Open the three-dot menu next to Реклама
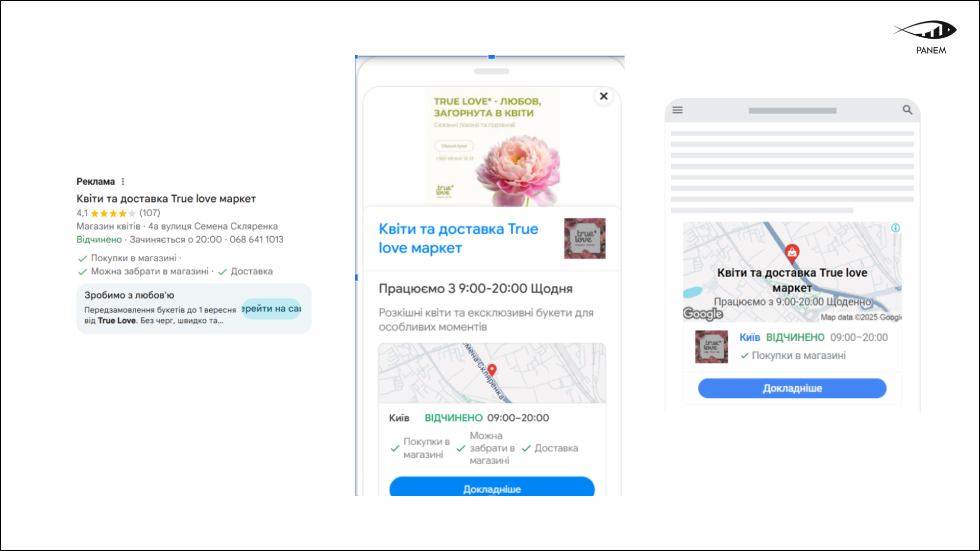This screenshot has width=980, height=551. tap(123, 181)
